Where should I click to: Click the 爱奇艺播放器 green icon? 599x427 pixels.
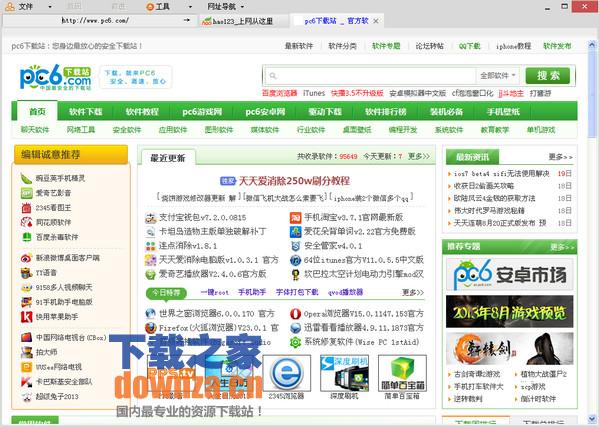pyautogui.click(x=151, y=274)
